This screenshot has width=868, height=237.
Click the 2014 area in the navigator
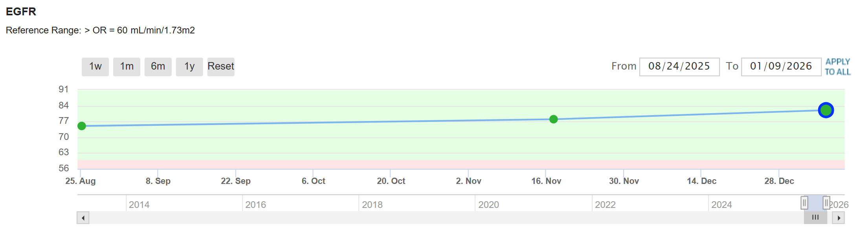pyautogui.click(x=139, y=204)
